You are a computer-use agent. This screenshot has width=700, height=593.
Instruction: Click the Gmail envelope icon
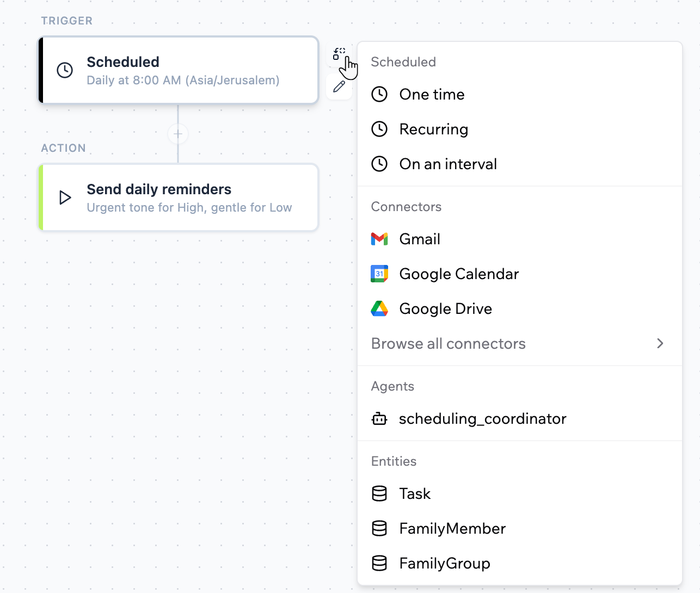[x=379, y=239]
